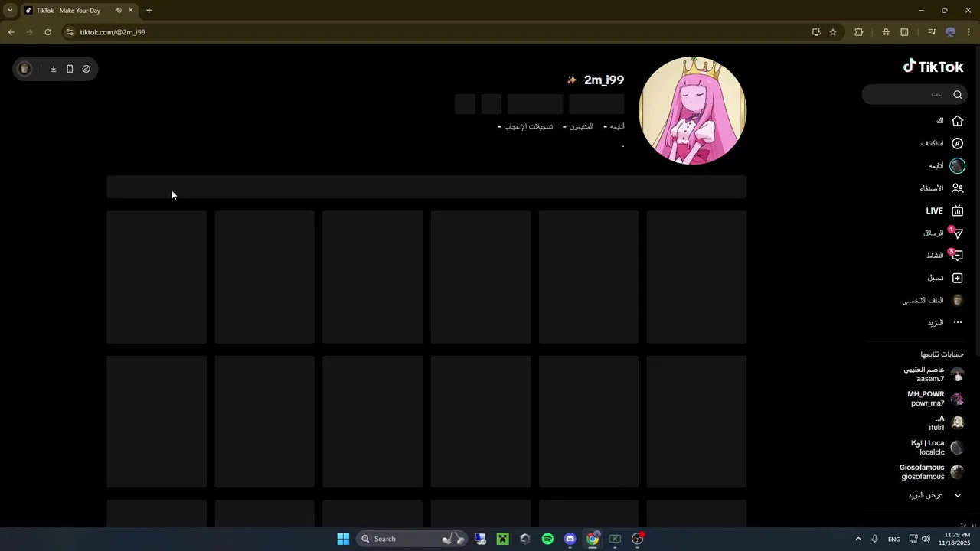The width and height of the screenshot is (980, 551).
Task: Open followed account giosofamous
Action: 932,472
